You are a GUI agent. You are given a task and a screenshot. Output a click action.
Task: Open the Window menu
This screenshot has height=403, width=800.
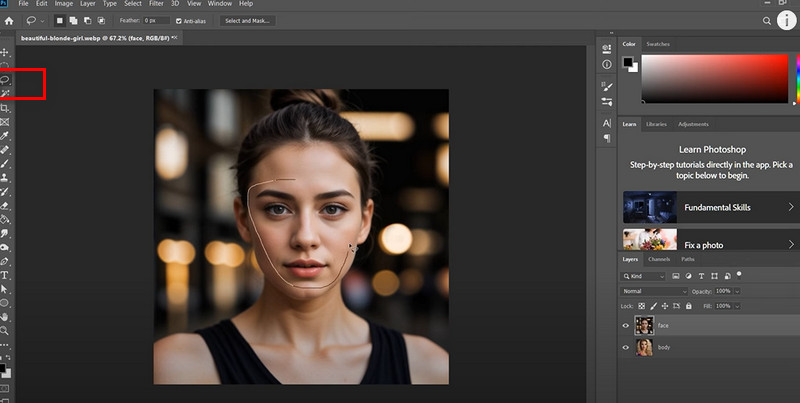pos(220,4)
